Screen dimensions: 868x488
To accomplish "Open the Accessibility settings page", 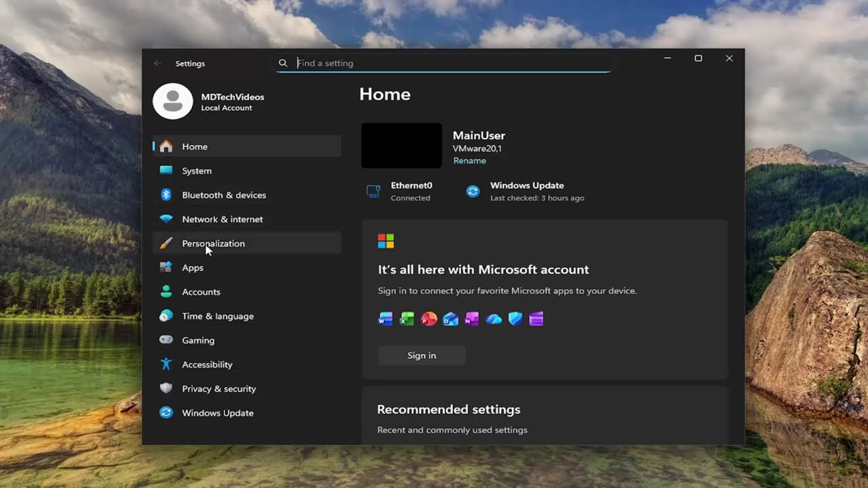I will click(x=247, y=365).
